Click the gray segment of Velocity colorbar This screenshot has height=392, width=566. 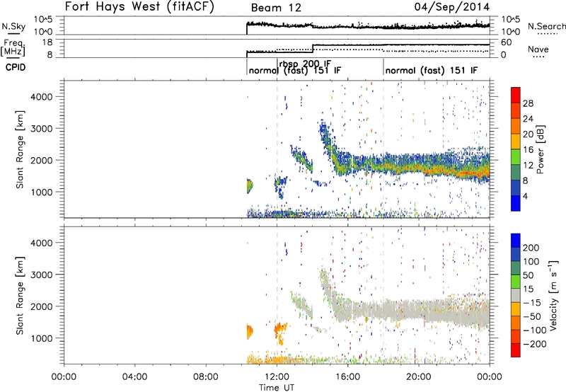516,295
